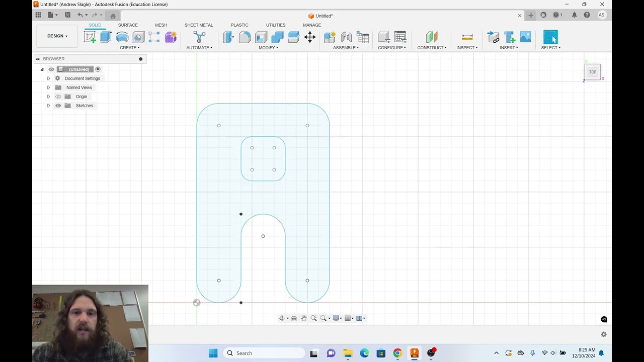Use the Combine tool
The image size is (644, 362).
pos(277,37)
